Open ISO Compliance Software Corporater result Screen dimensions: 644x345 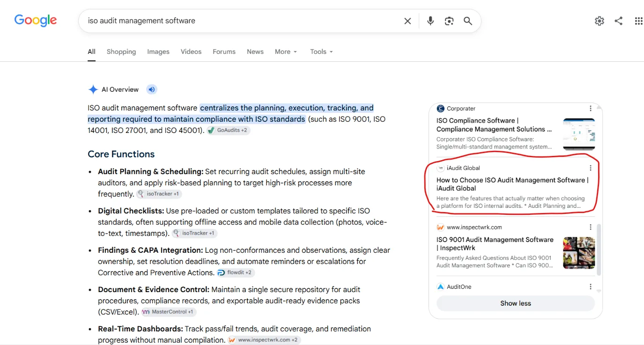tap(494, 125)
